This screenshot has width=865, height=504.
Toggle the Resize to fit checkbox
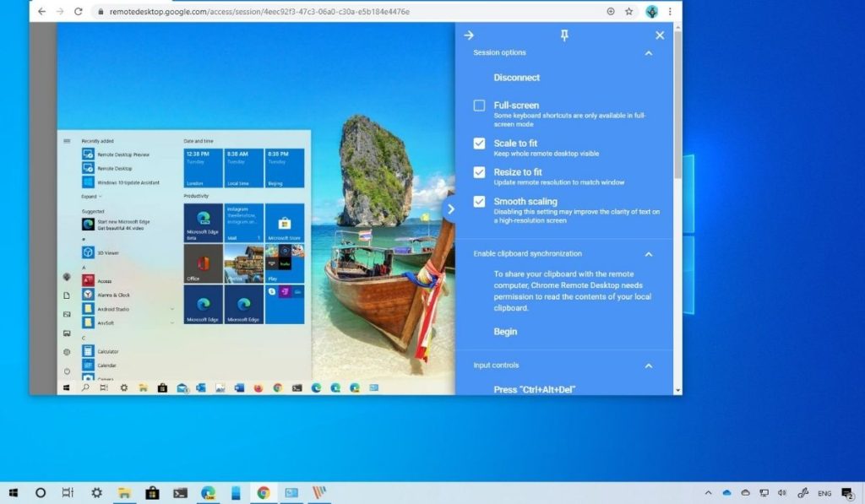pyautogui.click(x=480, y=172)
